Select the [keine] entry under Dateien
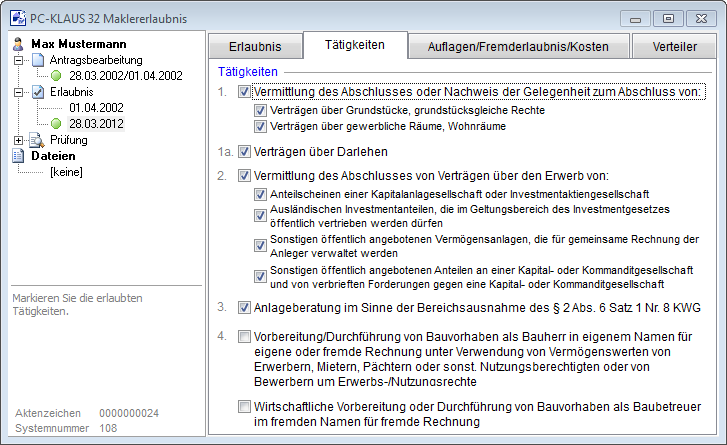 [65, 171]
